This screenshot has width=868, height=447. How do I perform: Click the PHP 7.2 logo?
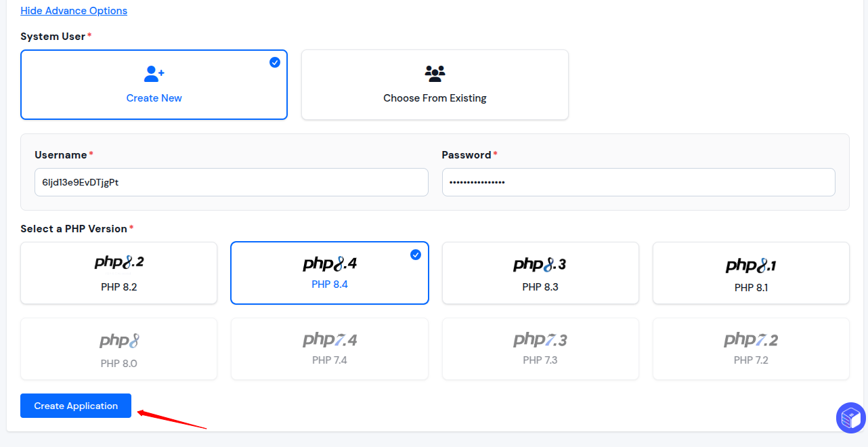pos(751,339)
